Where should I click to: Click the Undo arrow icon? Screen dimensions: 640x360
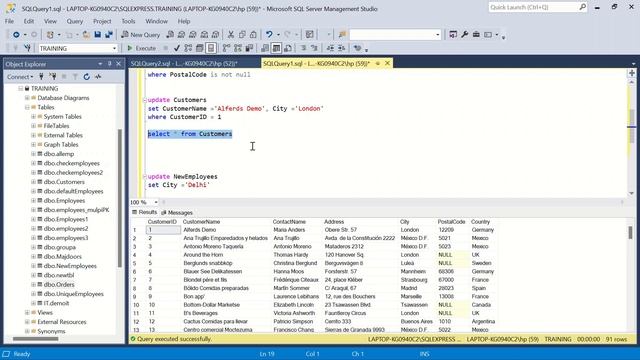[x=269, y=35]
